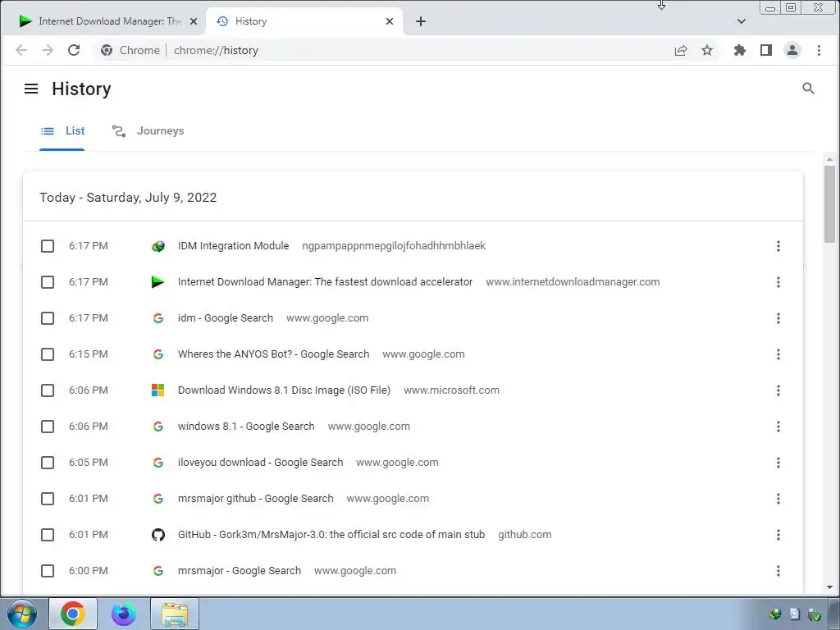Open GitHub Gork3m/MrsMajor-3.0 link
Screen dimensions: 840x630
(x=331, y=535)
